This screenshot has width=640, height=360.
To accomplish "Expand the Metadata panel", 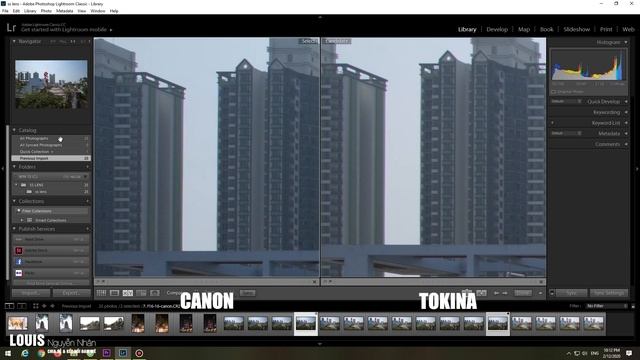I will (x=626, y=133).
